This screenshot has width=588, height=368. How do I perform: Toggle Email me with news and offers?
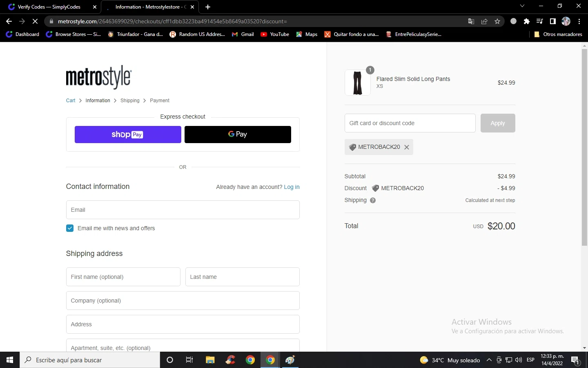(x=70, y=228)
